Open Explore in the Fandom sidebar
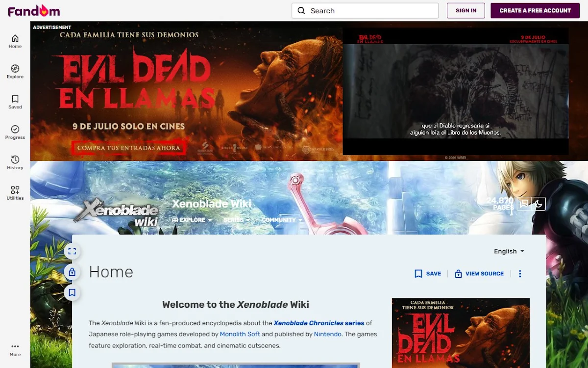Viewport: 588px width, 368px height. click(x=15, y=72)
